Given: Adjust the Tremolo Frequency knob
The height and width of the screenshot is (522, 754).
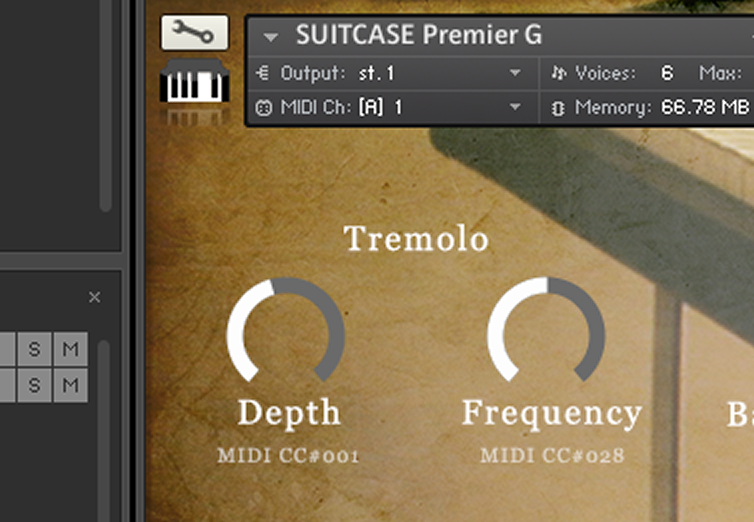Looking at the screenshot, I should (x=546, y=330).
